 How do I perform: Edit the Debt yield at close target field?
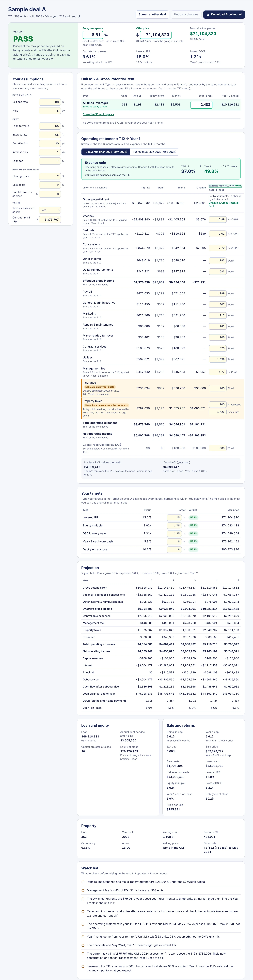(x=174, y=549)
